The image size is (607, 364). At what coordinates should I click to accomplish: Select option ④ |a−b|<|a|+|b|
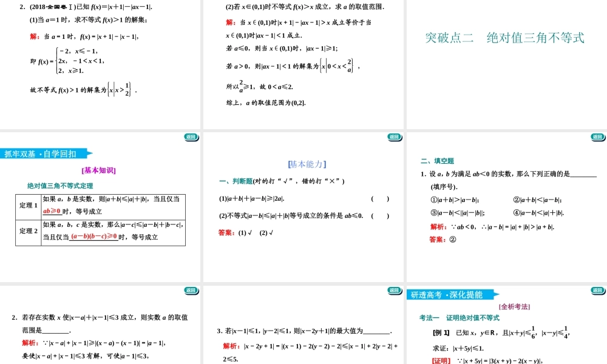click(x=538, y=212)
